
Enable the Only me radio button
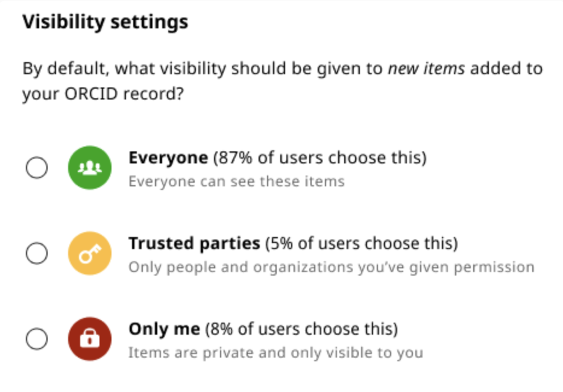pyautogui.click(x=37, y=340)
